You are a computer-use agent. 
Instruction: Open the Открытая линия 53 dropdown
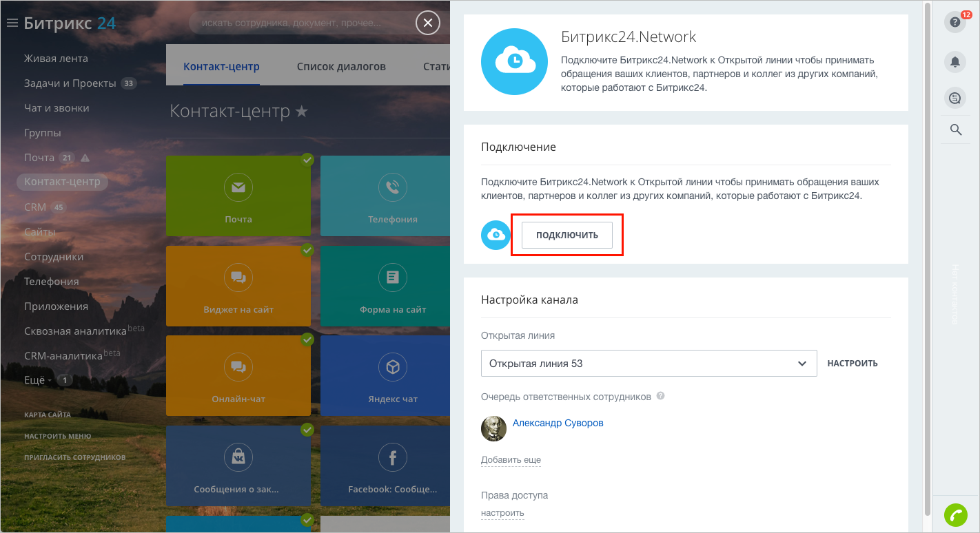(x=648, y=363)
